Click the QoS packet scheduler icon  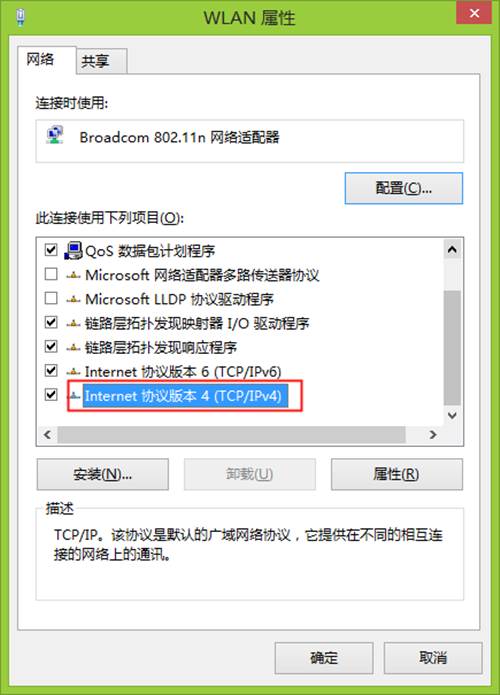tap(74, 251)
